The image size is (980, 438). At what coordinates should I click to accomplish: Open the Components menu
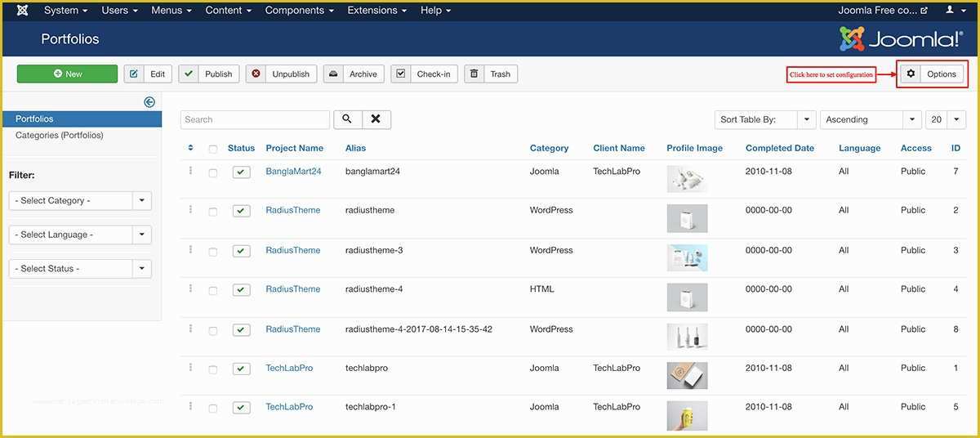(300, 11)
